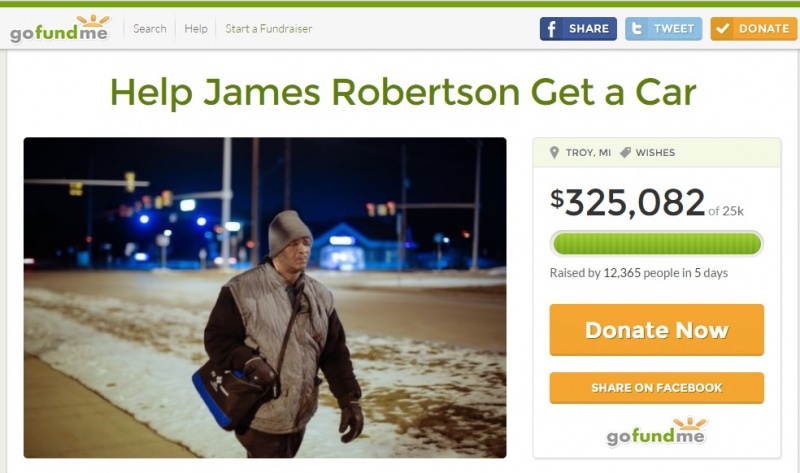Screen dimensions: 800x473
Task: Click the Facebook f icon on Share
Action: click(x=552, y=29)
